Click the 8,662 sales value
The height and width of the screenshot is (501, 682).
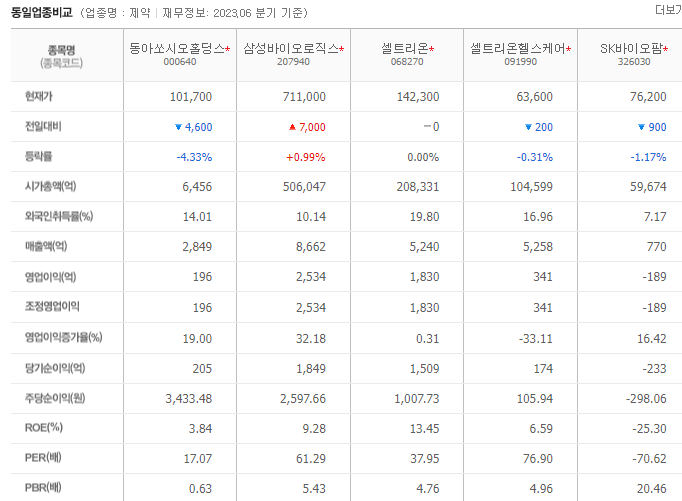tap(311, 247)
